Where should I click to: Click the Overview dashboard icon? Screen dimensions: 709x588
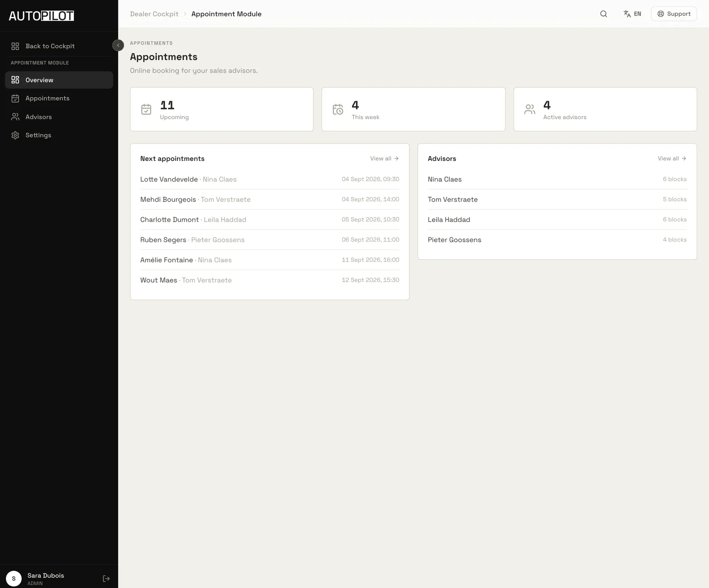tap(15, 80)
